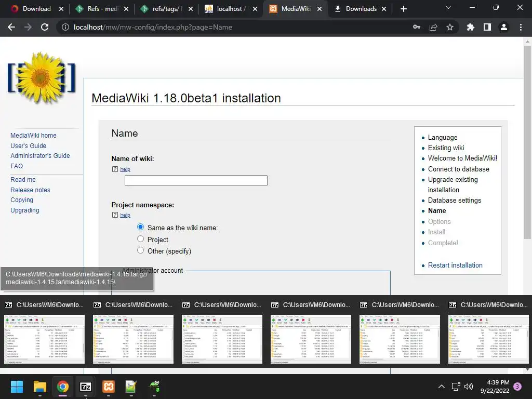The height and width of the screenshot is (399, 532).
Task: Open 'Release notes' link
Action: pyautogui.click(x=30, y=190)
